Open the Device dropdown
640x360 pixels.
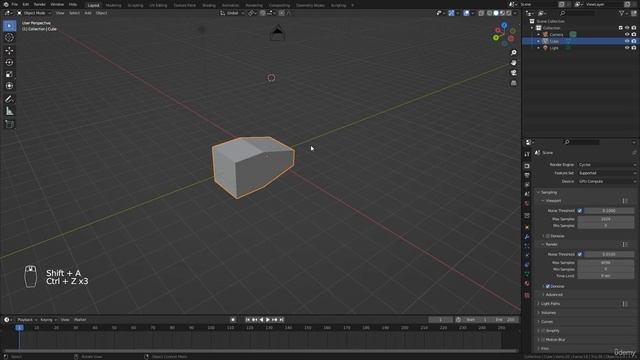607,181
